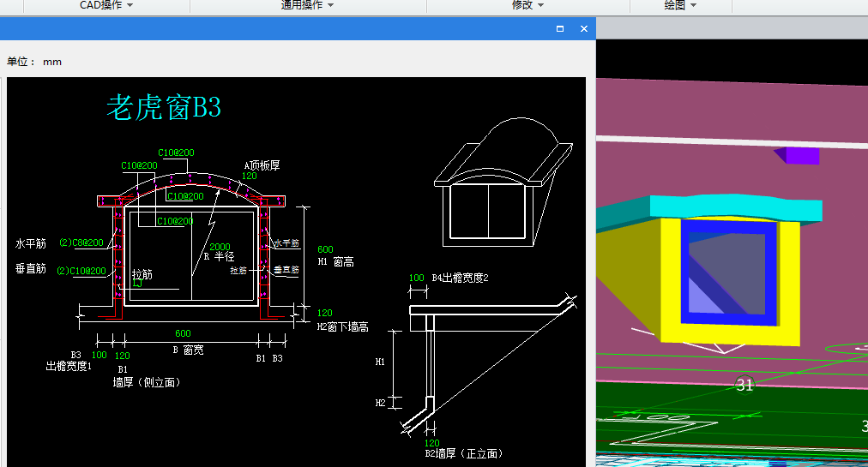Open the CAD操作 ribbon group dropdown

tap(106, 5)
